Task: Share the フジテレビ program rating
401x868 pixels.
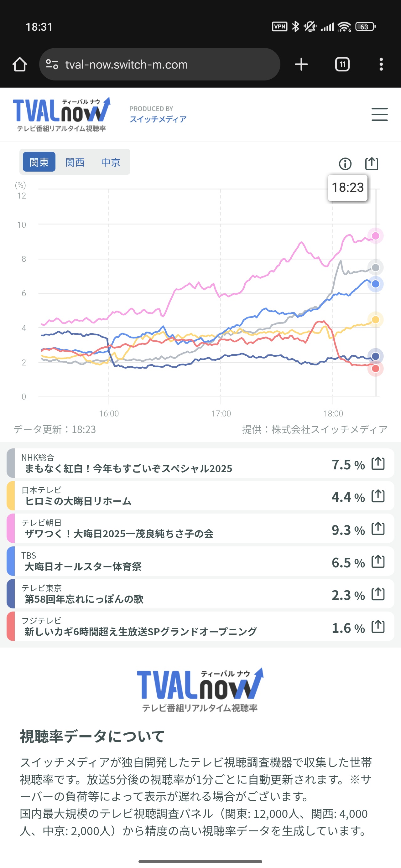Action: 378,627
